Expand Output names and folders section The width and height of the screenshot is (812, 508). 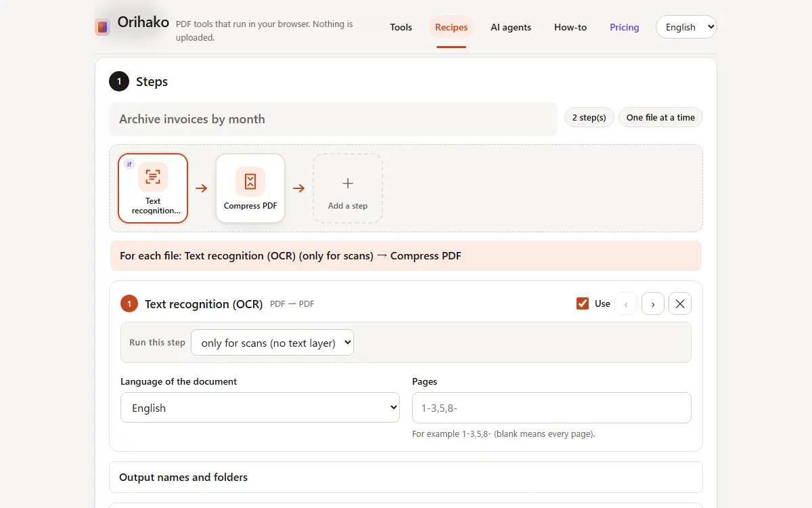coord(406,477)
